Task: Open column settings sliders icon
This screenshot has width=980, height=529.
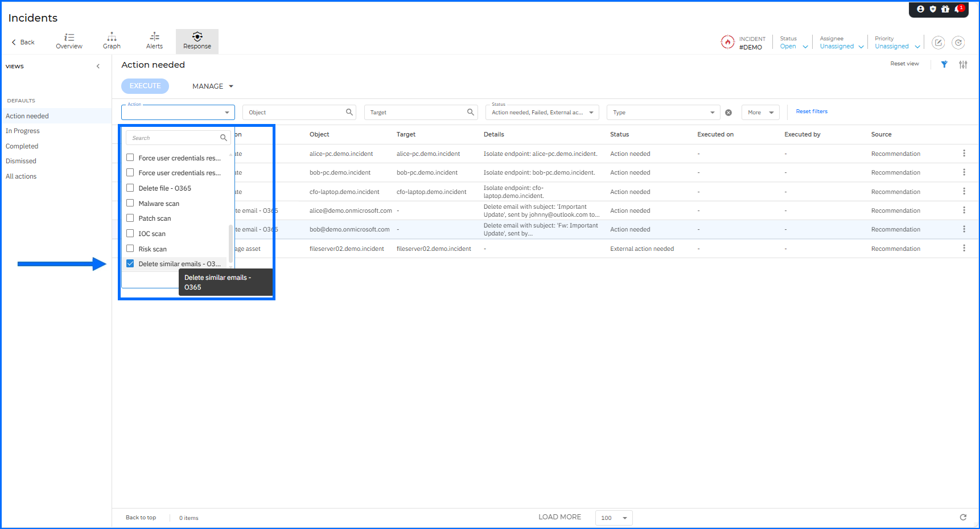Action: tap(963, 64)
